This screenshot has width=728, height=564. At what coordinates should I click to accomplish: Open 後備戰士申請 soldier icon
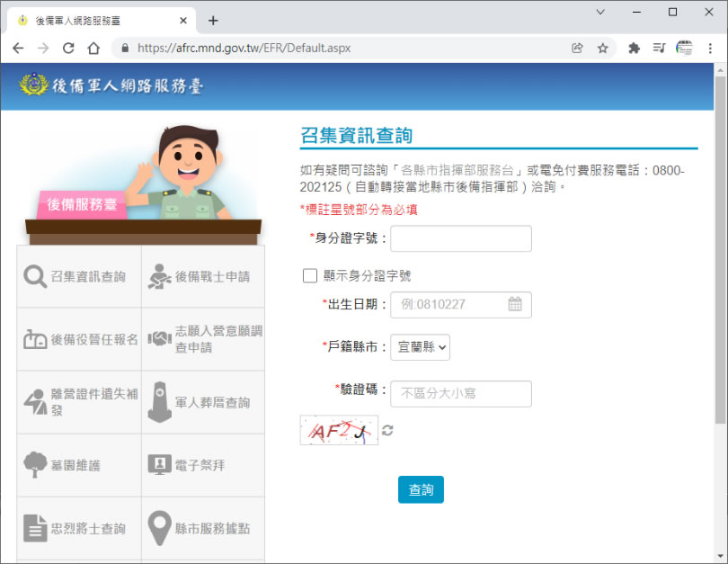pos(159,276)
